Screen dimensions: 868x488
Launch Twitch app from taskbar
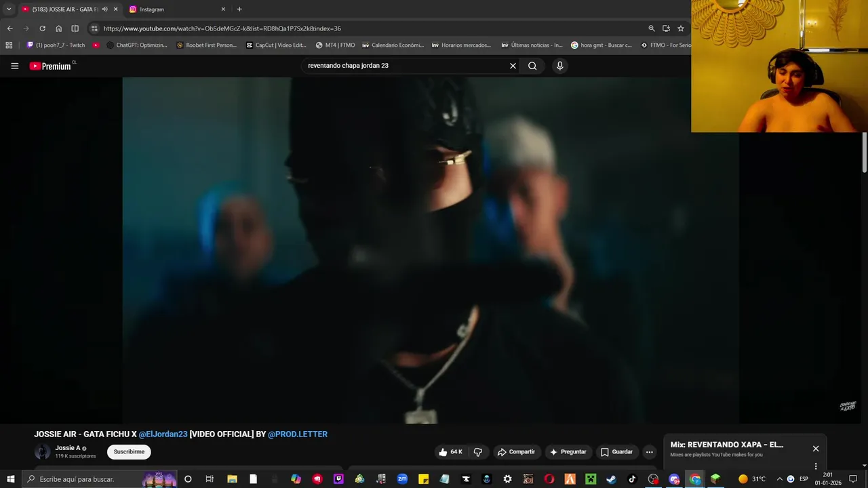pos(338,479)
